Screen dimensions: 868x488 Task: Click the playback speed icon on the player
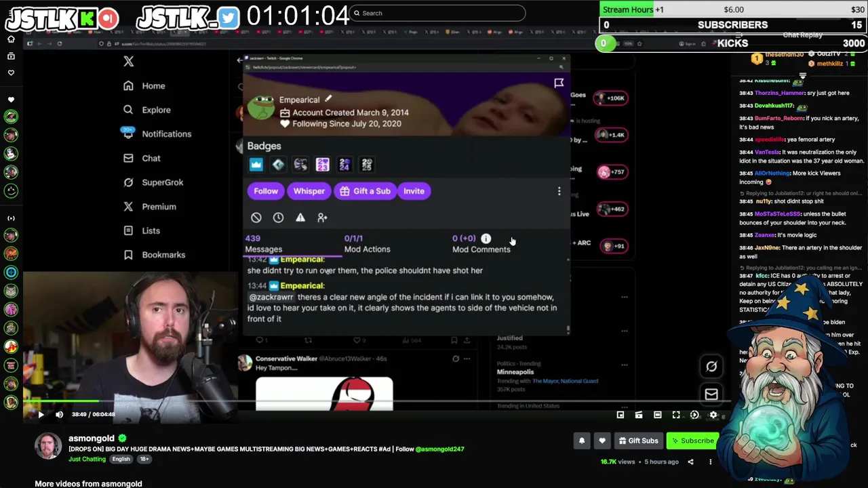(694, 415)
